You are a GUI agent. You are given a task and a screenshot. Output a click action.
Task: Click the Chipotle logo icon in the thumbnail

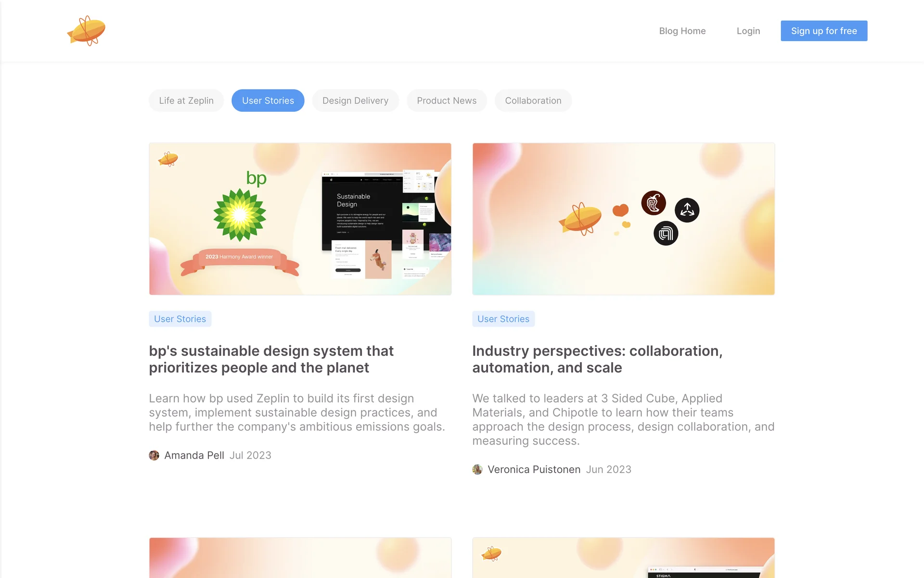click(654, 203)
